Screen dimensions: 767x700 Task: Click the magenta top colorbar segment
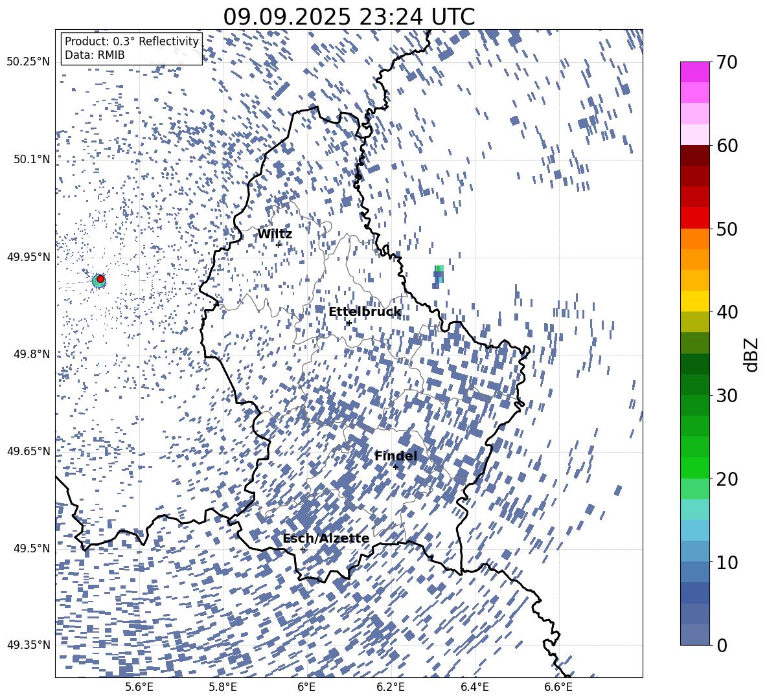(x=694, y=73)
